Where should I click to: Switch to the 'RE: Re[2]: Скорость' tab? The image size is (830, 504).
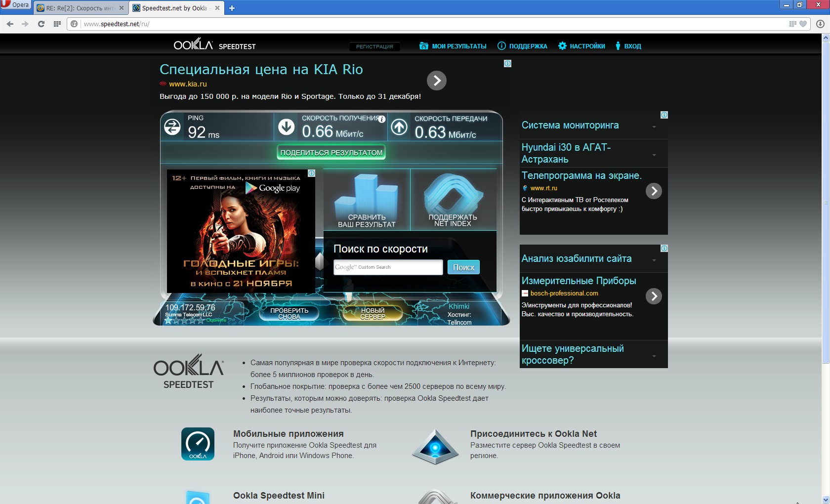tap(81, 8)
